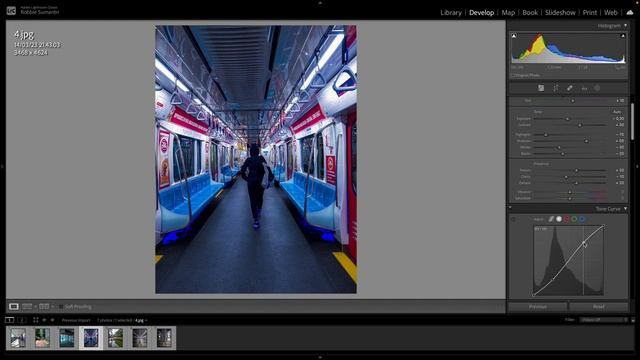Select the second filmstrip thumbnail with greenery
The image size is (640, 360).
coord(42,338)
